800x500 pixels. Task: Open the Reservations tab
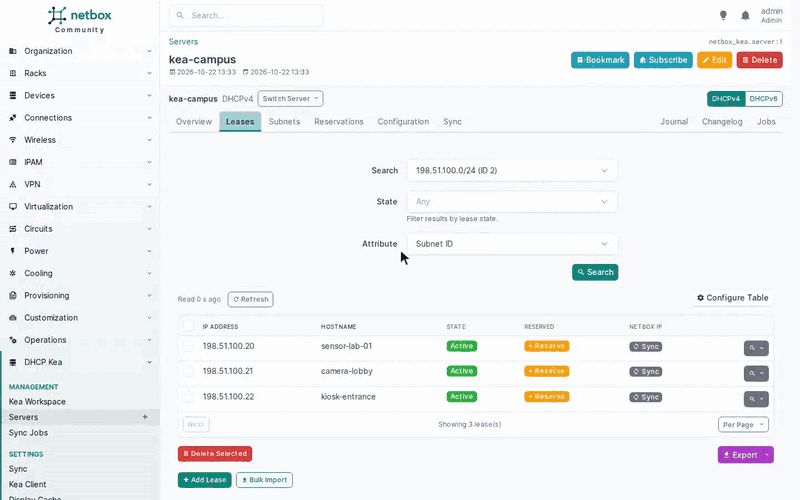(339, 121)
